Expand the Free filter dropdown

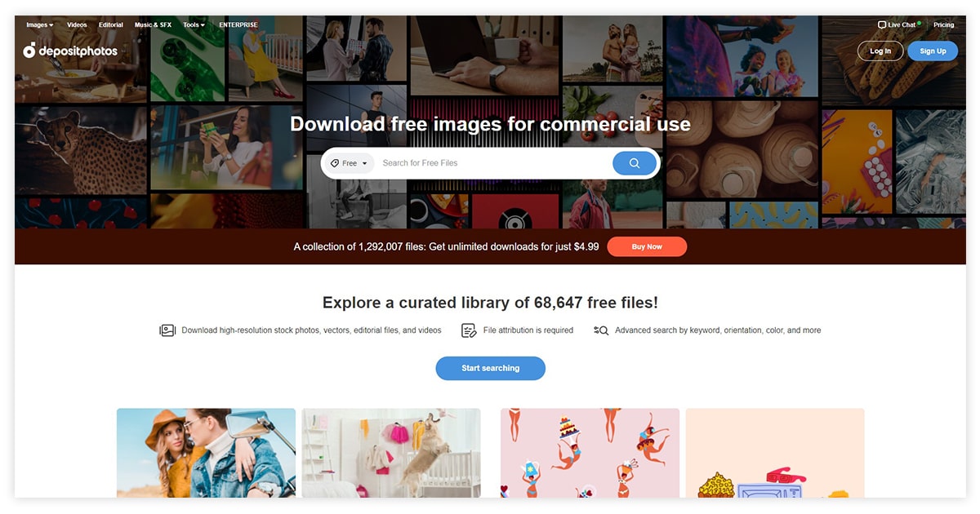point(350,163)
